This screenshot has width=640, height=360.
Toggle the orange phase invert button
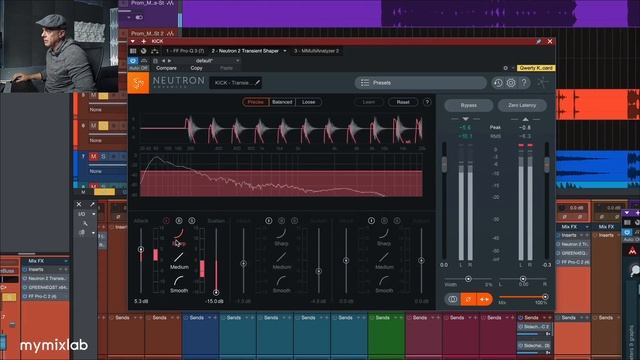tap(468, 299)
